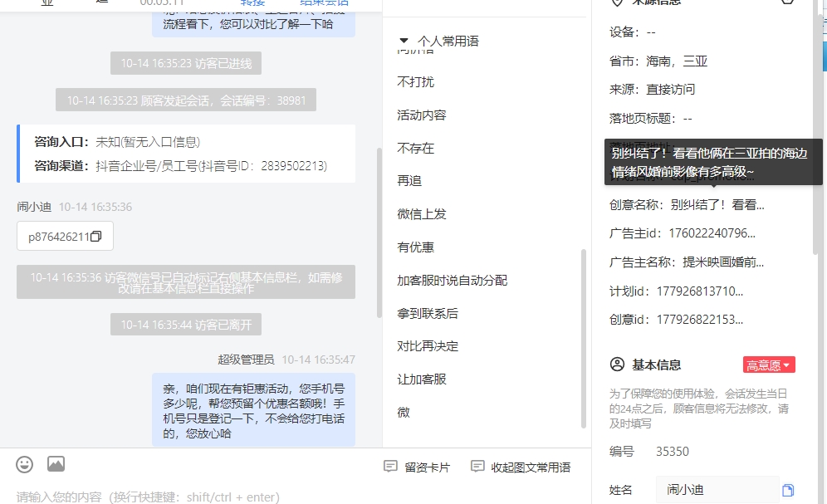Click the 创意名称 truncated value

(x=717, y=204)
